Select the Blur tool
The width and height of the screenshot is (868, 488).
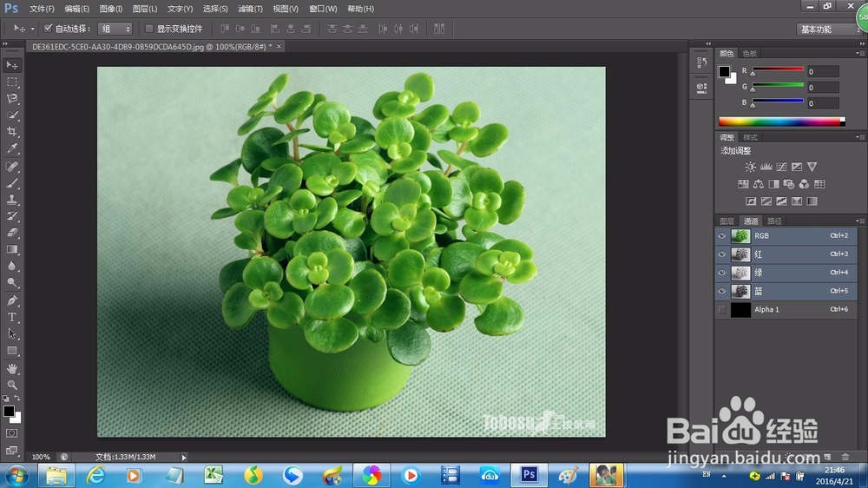point(11,267)
